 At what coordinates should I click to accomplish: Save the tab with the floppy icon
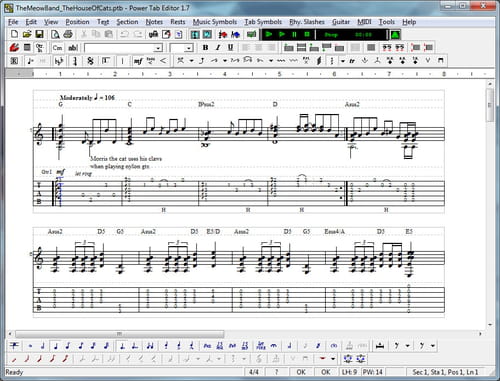click(39, 34)
